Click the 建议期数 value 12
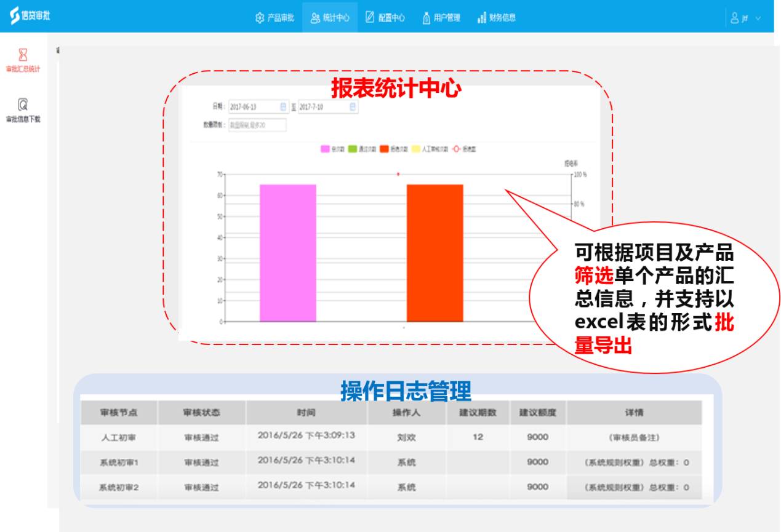 click(478, 437)
